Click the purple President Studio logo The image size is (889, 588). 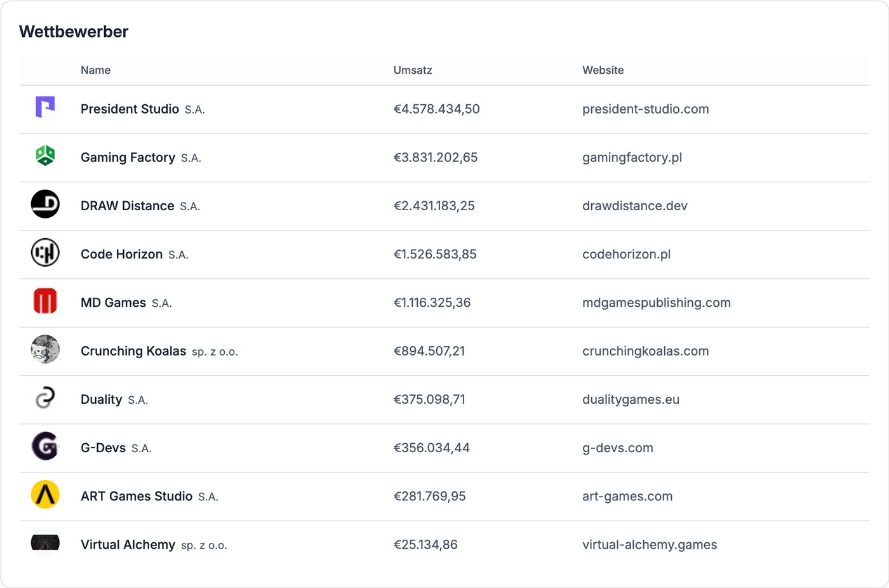tap(45, 107)
